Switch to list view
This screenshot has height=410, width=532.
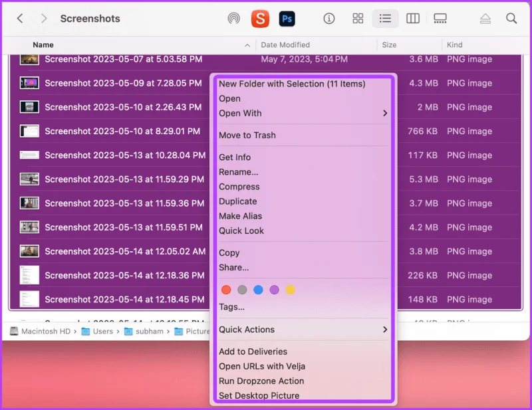(385, 19)
